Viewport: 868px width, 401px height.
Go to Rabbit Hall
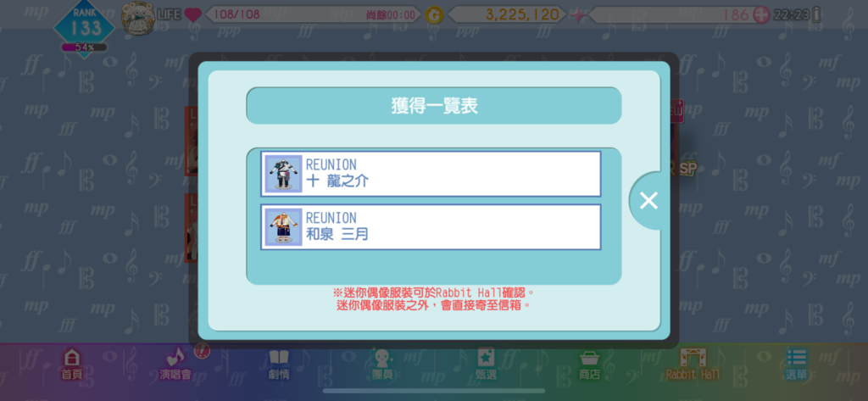pos(693,365)
